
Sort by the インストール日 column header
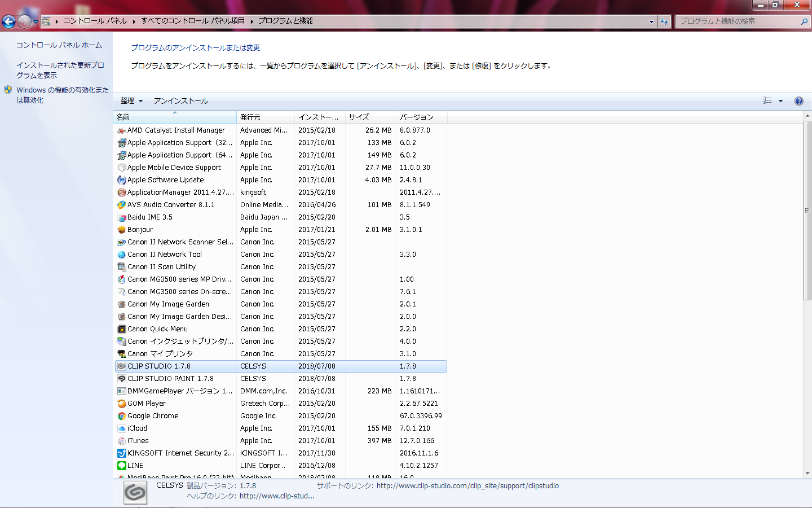320,117
